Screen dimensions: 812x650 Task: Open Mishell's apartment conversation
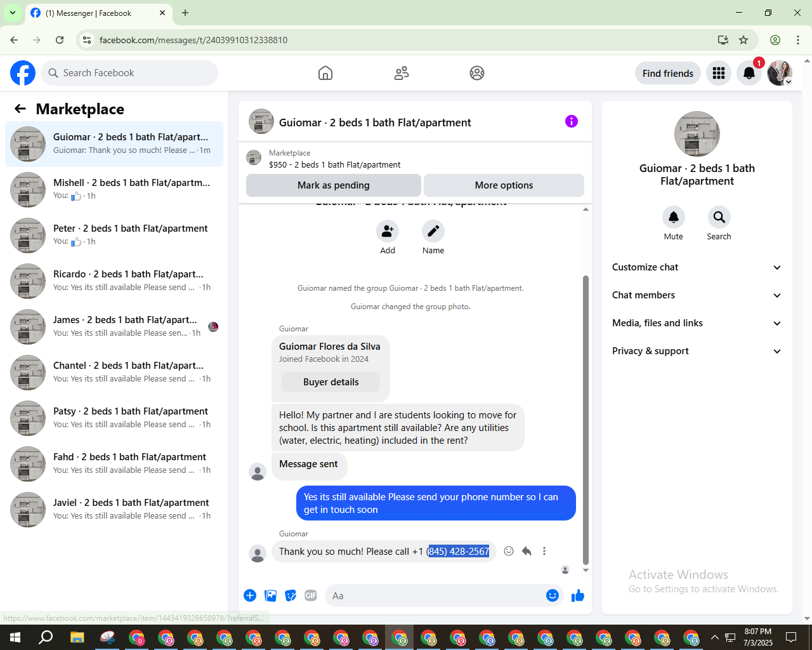tap(114, 190)
